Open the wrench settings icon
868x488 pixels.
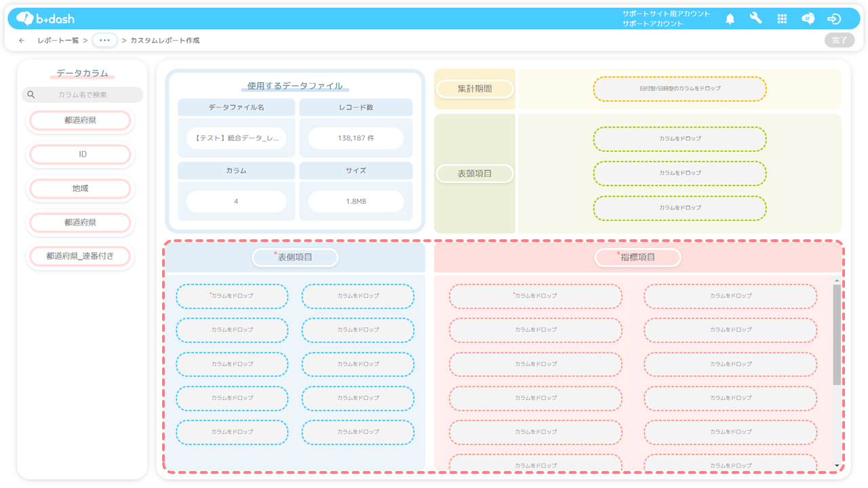pyautogui.click(x=755, y=19)
